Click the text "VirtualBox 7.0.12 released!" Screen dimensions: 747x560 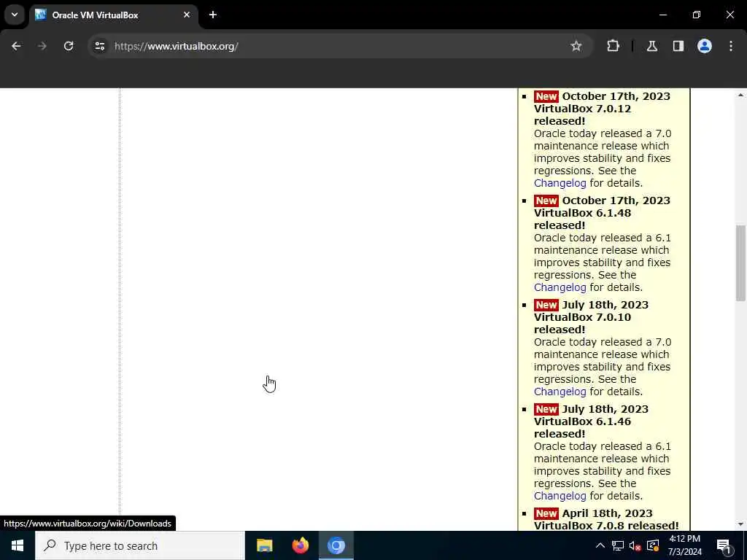click(x=582, y=114)
